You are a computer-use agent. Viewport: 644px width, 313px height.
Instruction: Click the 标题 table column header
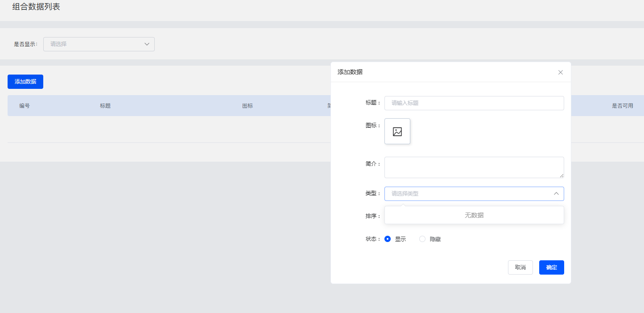105,106
